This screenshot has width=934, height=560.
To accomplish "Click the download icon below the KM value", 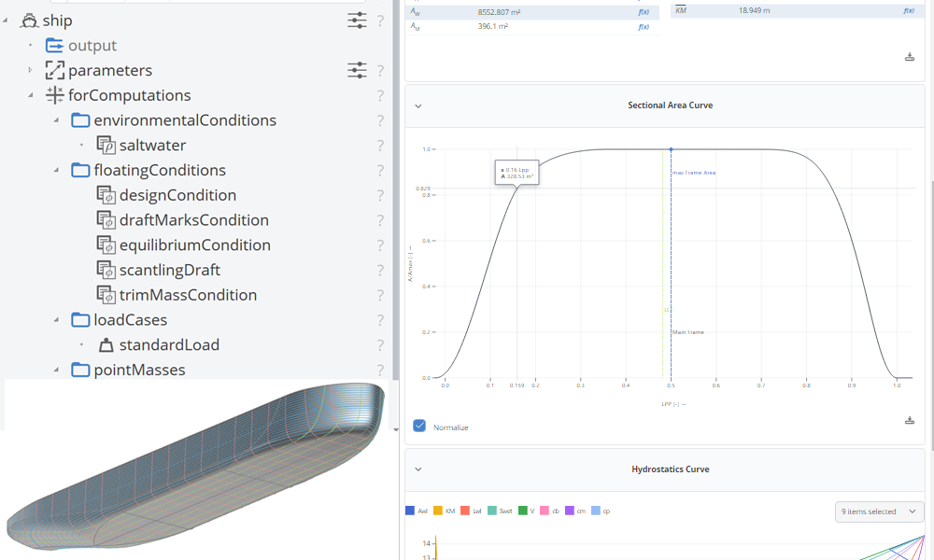I will point(910,57).
